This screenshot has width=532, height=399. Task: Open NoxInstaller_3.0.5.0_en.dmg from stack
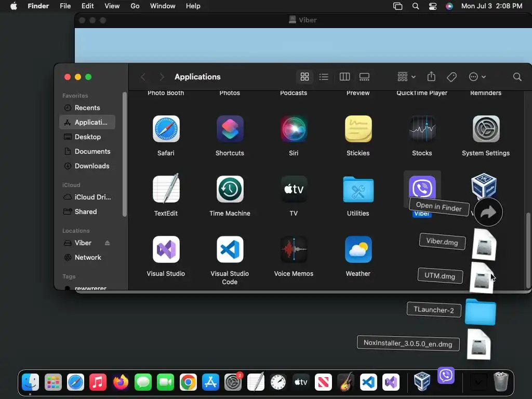pos(478,344)
